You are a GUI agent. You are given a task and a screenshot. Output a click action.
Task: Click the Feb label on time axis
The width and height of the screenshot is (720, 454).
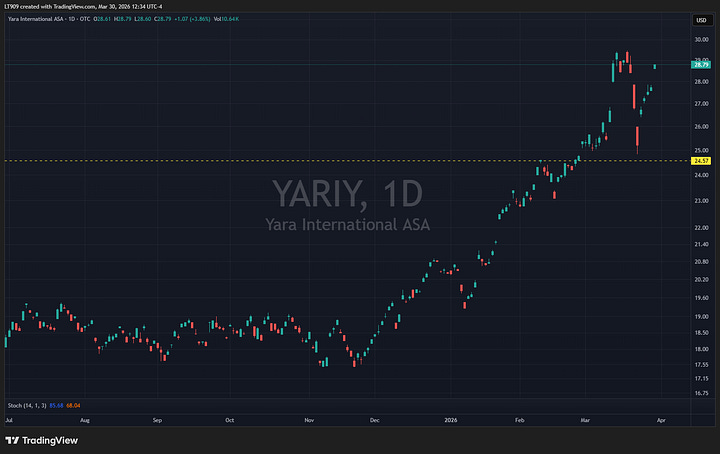(519, 420)
